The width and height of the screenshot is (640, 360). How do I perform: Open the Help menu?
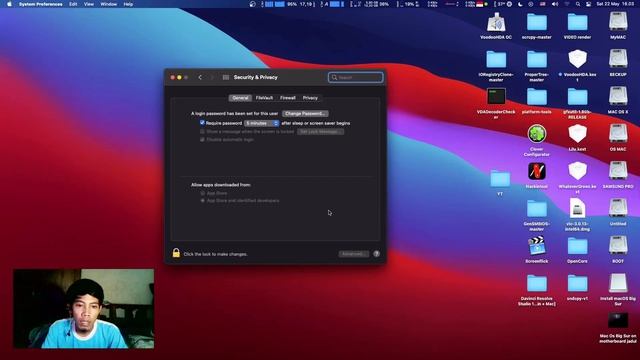click(128, 4)
